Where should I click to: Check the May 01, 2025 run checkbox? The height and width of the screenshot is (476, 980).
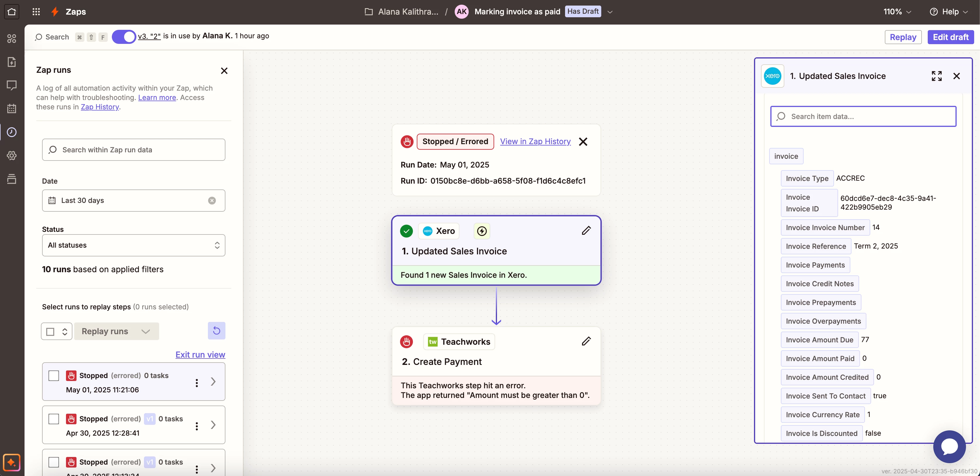pos(54,375)
